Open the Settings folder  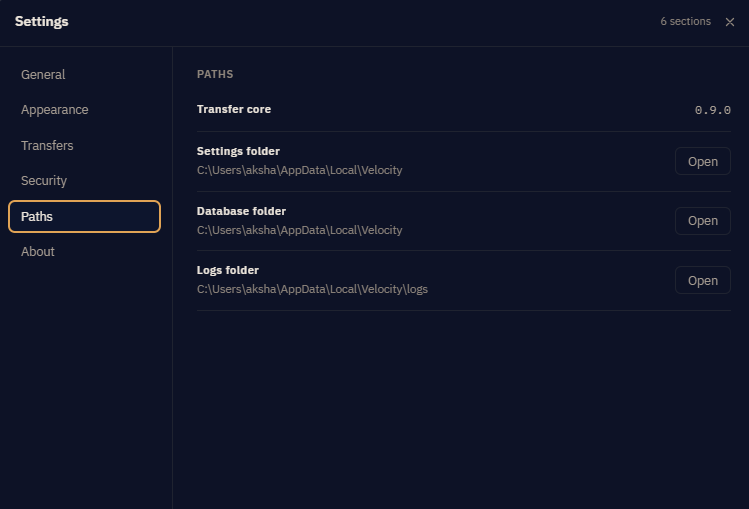[703, 161]
